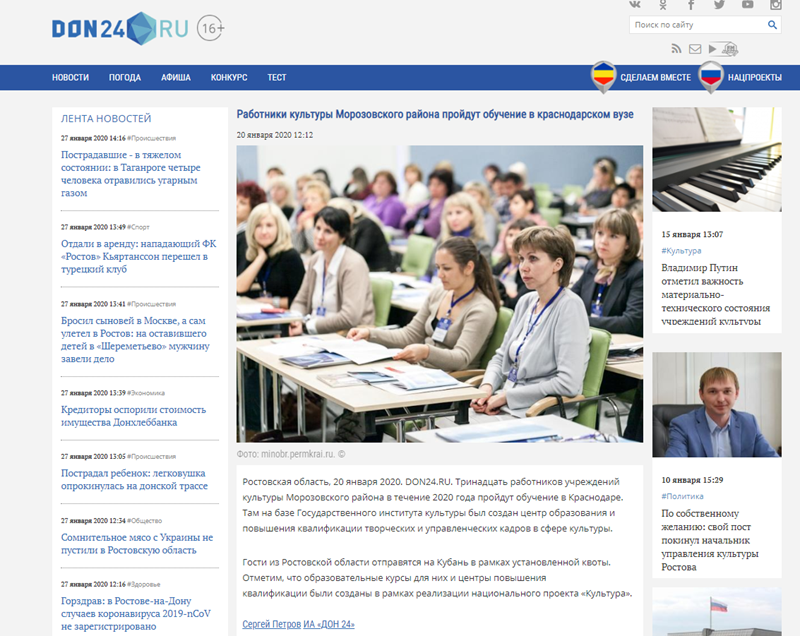
Task: Open the YouTube channel icon
Action: point(747,5)
